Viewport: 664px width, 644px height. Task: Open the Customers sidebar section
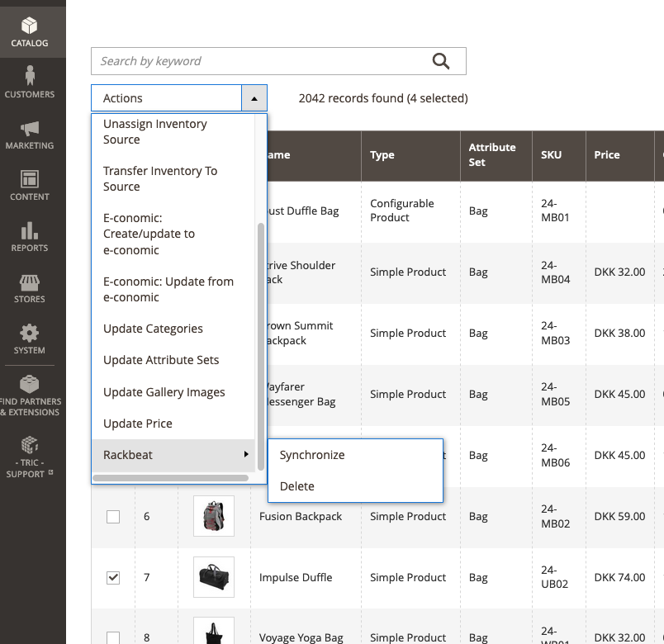click(30, 83)
